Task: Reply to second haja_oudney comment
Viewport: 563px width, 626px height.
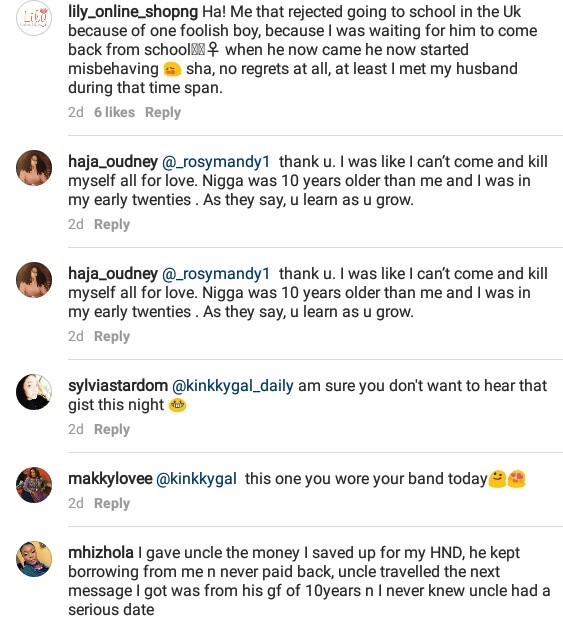Action: [112, 337]
